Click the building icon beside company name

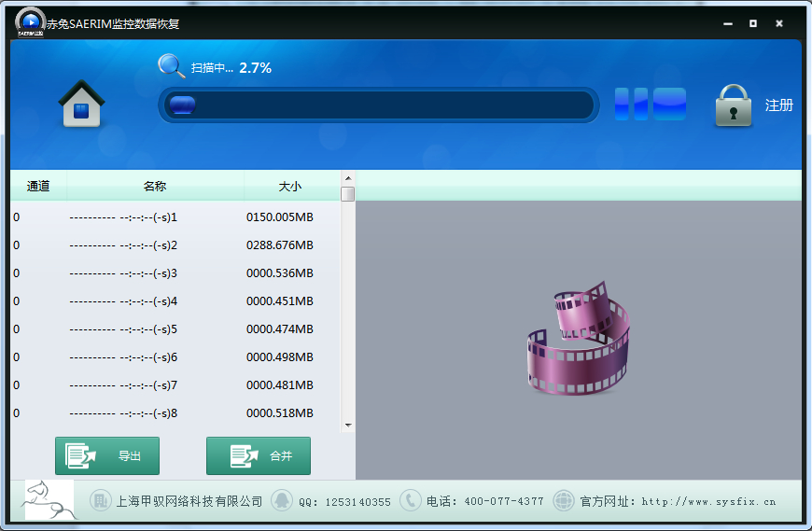[x=100, y=500]
